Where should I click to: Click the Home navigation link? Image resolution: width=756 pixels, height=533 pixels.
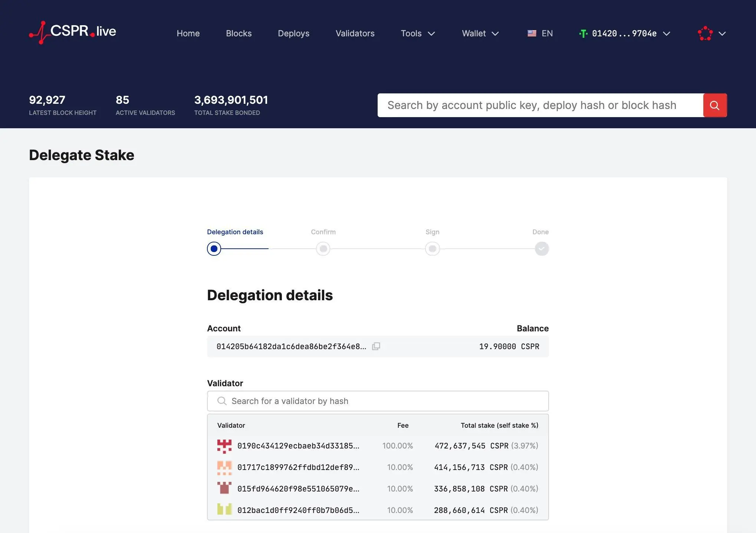(188, 33)
